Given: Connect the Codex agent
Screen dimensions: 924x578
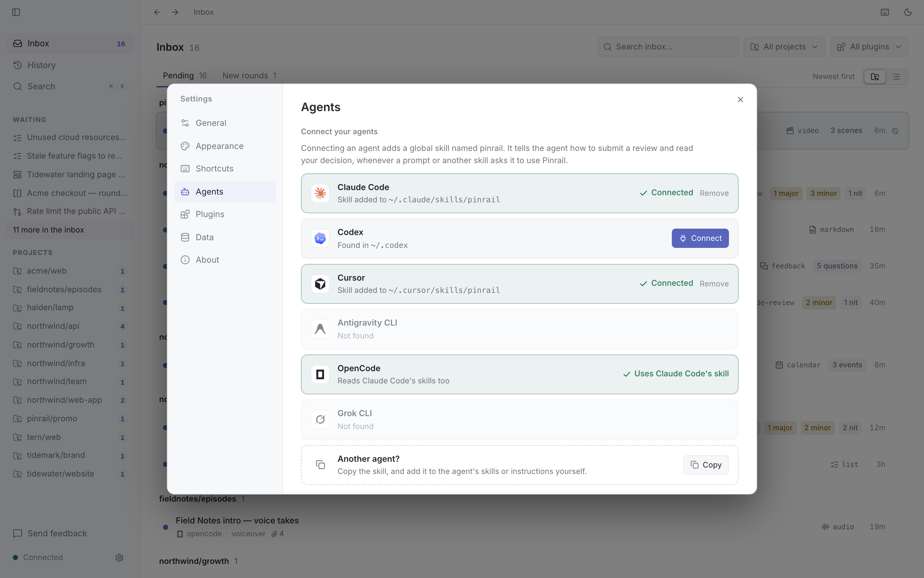Looking at the screenshot, I should [x=700, y=238].
